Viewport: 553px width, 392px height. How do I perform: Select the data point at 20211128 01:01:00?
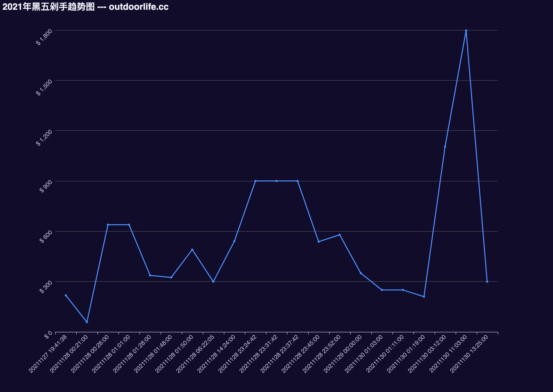point(129,225)
